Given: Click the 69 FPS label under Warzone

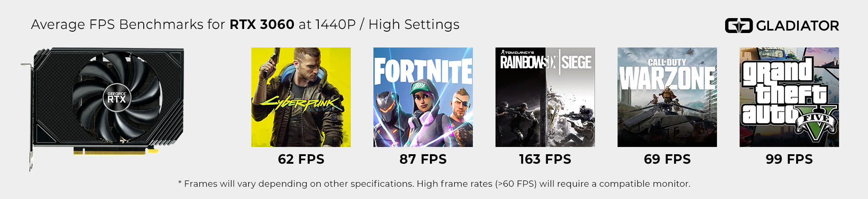Looking at the screenshot, I should coord(667,159).
